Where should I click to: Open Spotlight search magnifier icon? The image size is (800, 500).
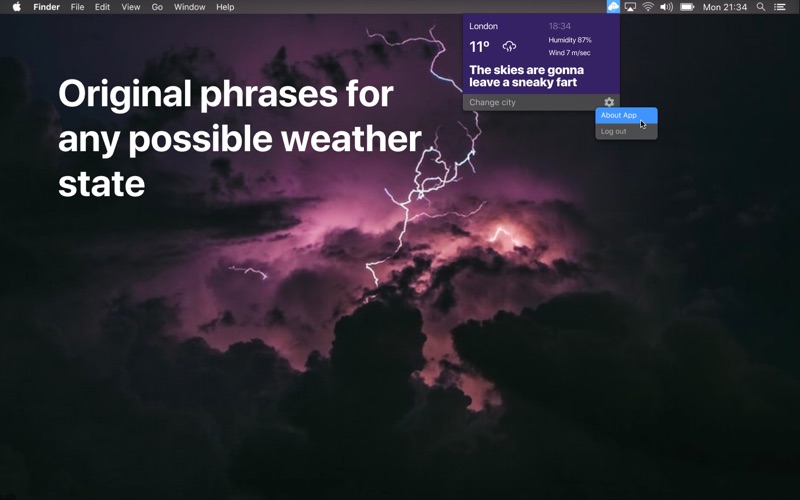[x=761, y=7]
